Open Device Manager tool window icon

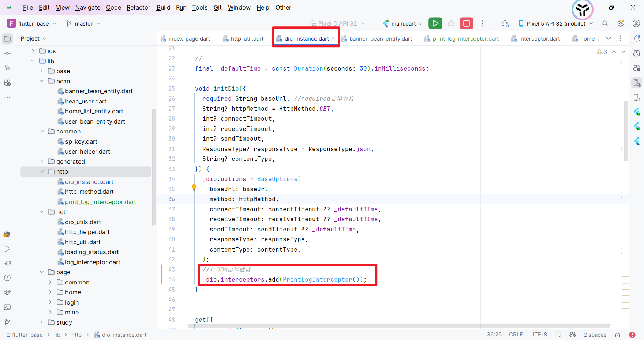[637, 97]
